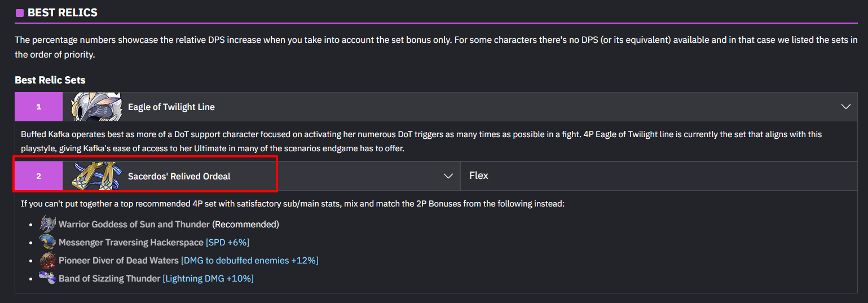
Task: Click the Messenger Traversing Hackerspace icon
Action: click(x=48, y=242)
